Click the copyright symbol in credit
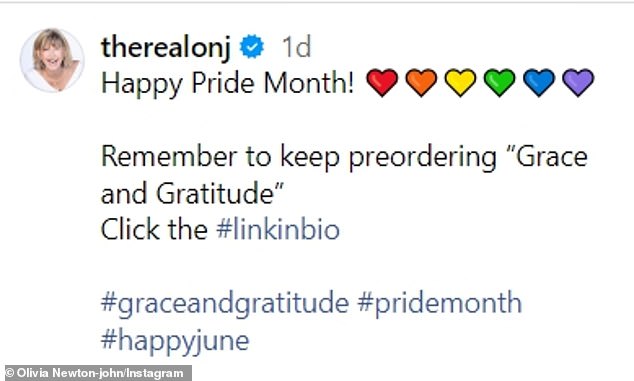Screen dimensions: 634x381 pos(10,373)
